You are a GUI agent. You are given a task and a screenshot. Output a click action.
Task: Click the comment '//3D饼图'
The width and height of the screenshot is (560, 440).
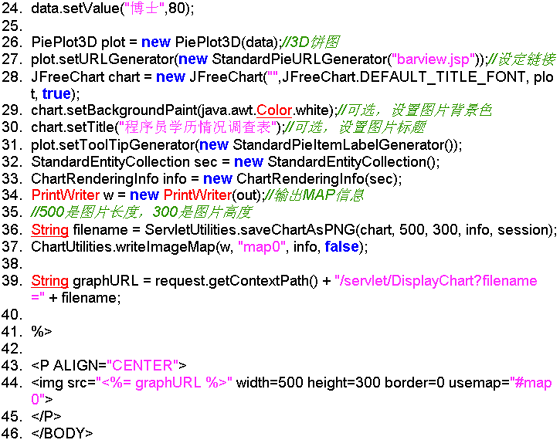pos(310,42)
